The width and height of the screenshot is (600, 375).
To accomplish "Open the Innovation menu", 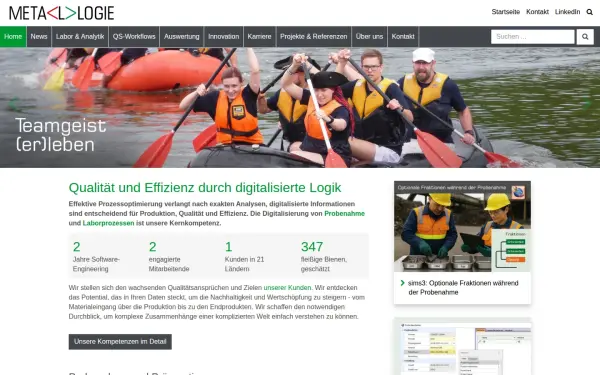I will [223, 37].
